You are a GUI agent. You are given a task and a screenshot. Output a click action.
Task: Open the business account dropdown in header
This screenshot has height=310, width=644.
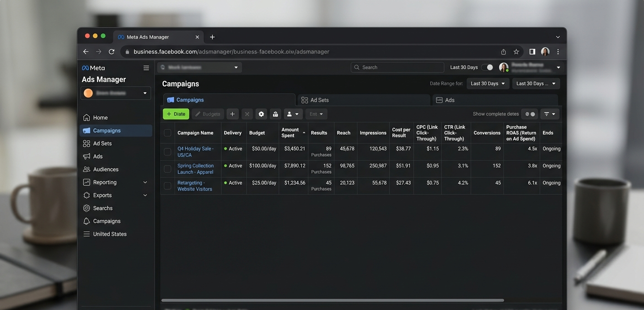click(199, 67)
